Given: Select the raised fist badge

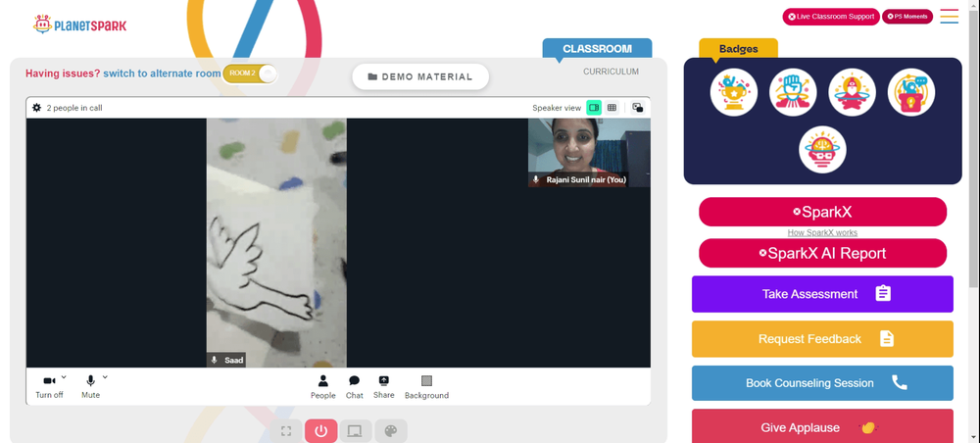Looking at the screenshot, I should pyautogui.click(x=793, y=92).
